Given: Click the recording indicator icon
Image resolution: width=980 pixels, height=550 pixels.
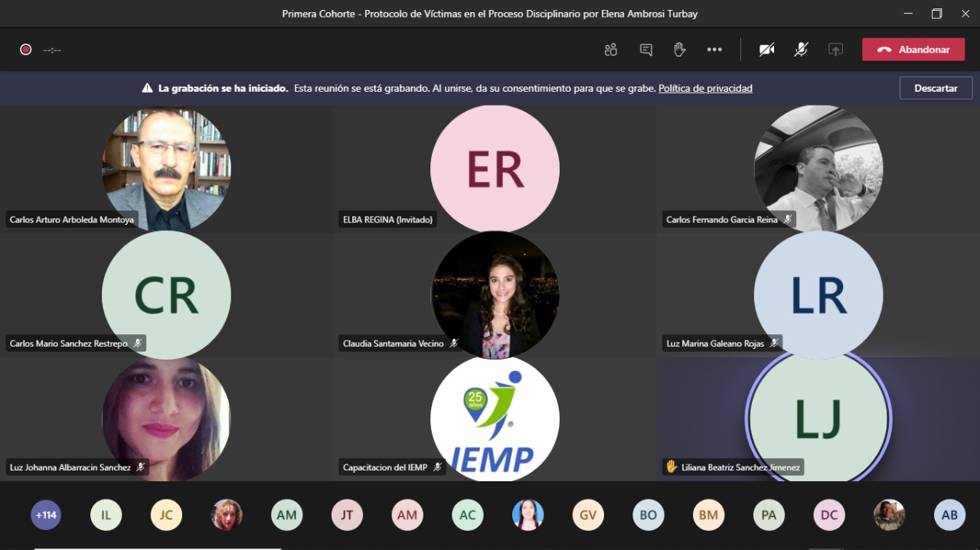Looking at the screenshot, I should (x=26, y=50).
